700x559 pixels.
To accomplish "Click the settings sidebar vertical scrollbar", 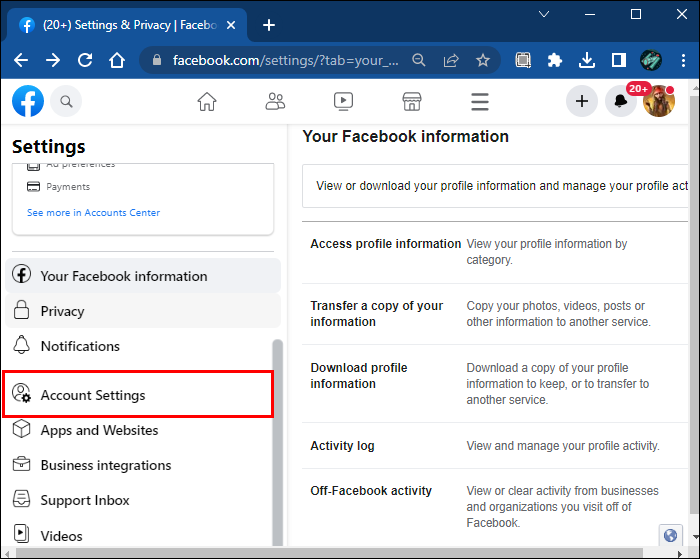I will click(x=277, y=440).
